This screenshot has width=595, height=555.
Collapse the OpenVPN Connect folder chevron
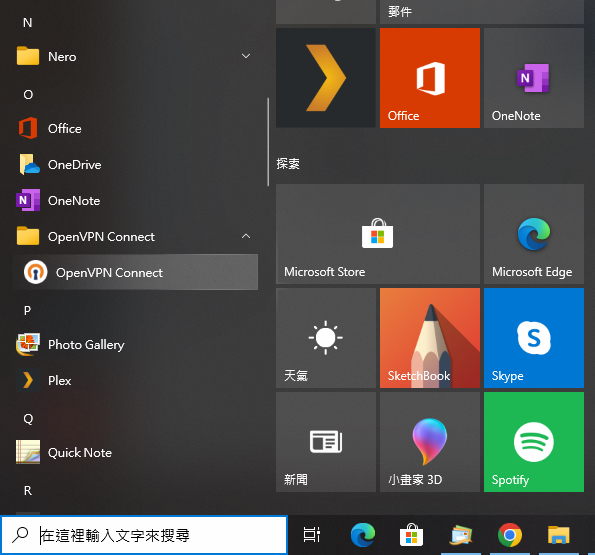[246, 236]
